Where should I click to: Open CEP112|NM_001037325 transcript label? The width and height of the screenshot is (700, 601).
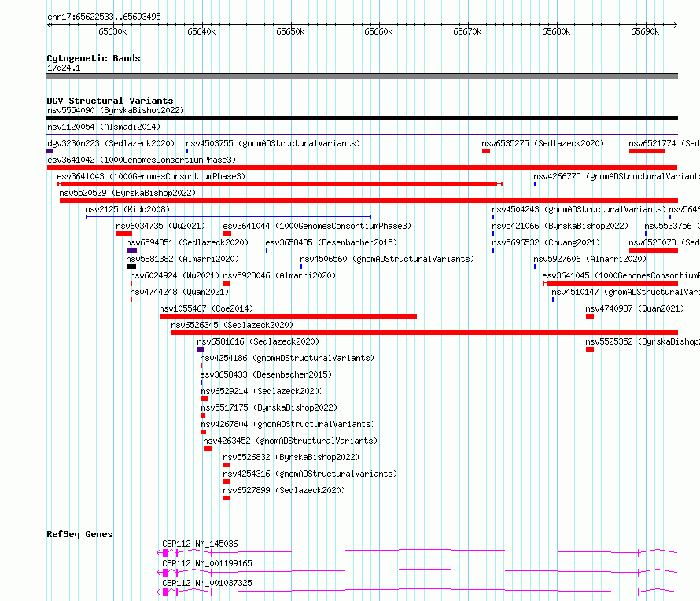[x=207, y=583]
